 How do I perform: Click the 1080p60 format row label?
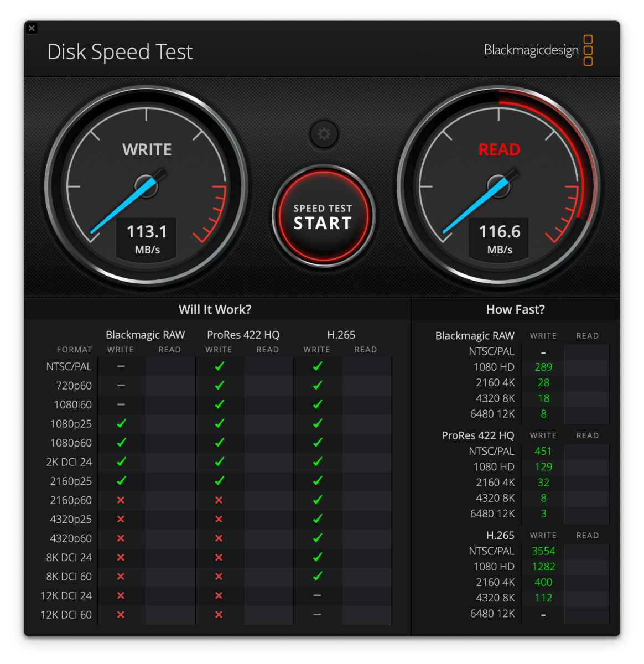coord(71,443)
